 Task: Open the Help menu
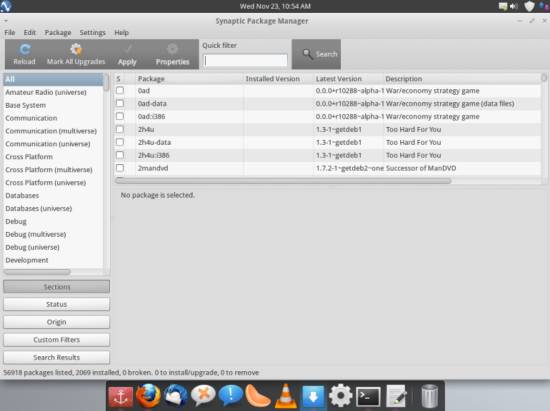[122, 33]
